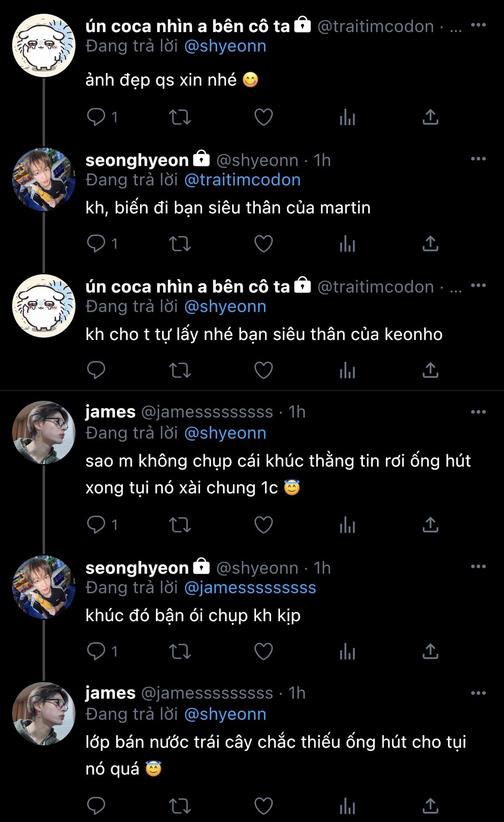Open more menu on "sao m không chụp" tweet
504x822 pixels.
(x=478, y=412)
